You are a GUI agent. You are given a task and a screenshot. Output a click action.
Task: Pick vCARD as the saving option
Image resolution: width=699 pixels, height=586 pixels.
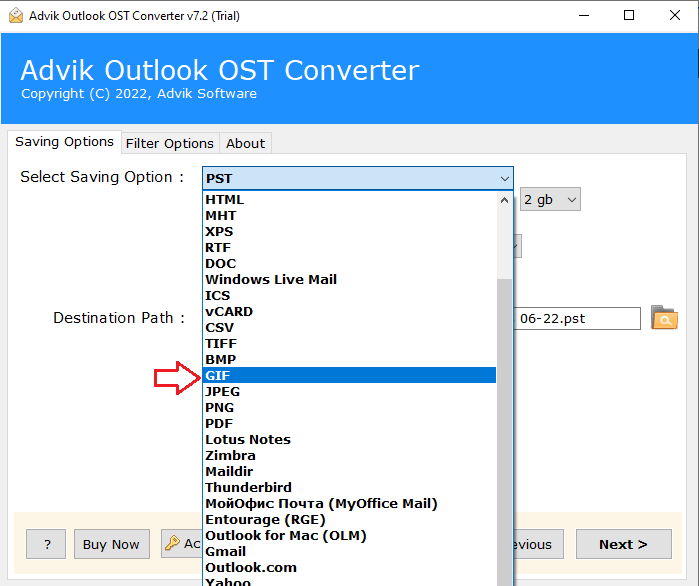350,311
